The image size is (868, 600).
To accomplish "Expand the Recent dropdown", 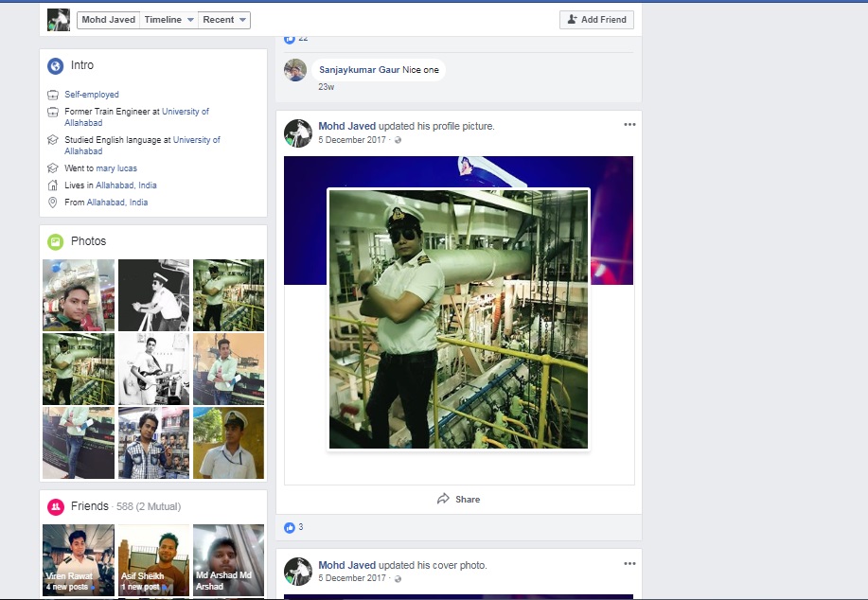I will tap(224, 19).
